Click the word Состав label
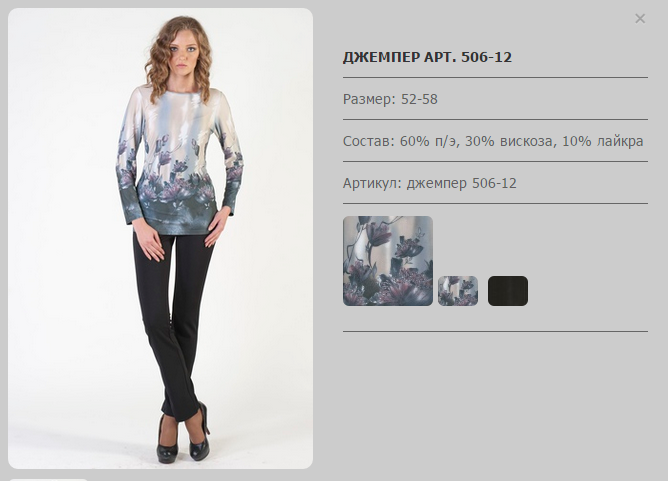The height and width of the screenshot is (481, 668). (369, 141)
